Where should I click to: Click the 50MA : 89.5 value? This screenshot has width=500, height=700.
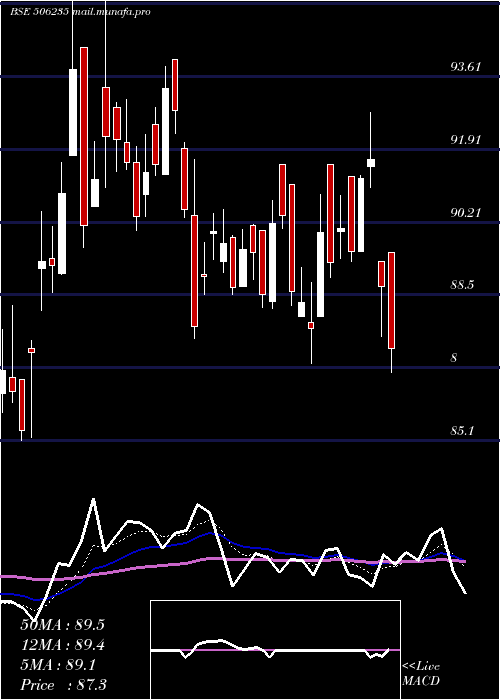(x=62, y=625)
